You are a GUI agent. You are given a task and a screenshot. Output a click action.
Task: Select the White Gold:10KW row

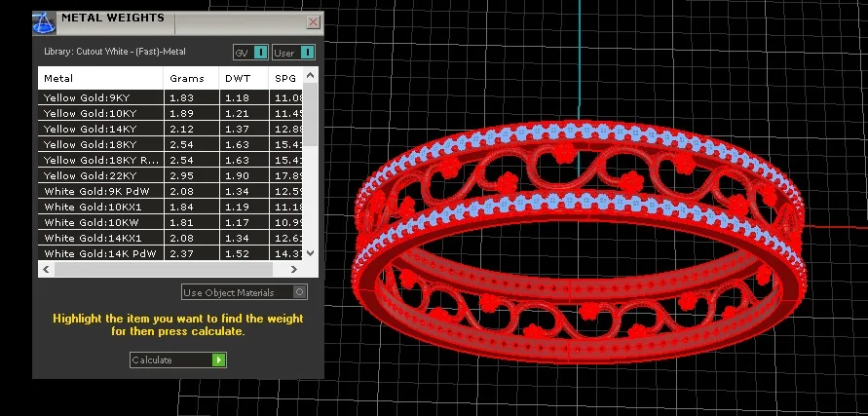tap(170, 222)
